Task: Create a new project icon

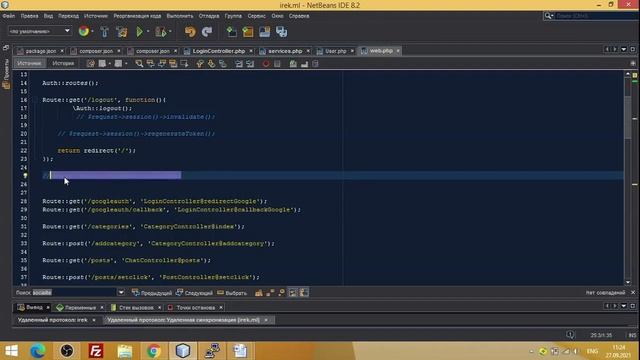Action: [248, 31]
